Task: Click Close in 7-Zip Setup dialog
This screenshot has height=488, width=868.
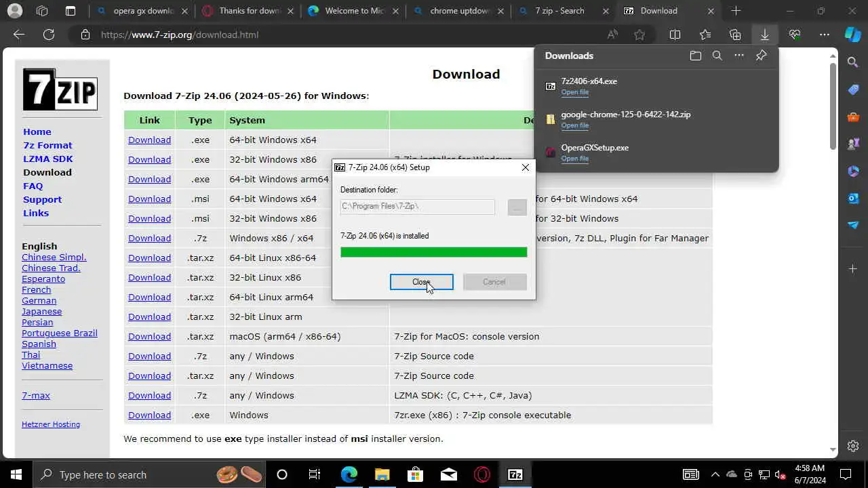Action: pos(422,282)
